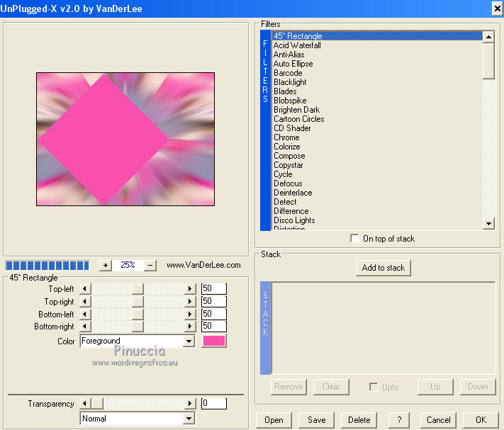The height and width of the screenshot is (430, 504).
Task: Click the Bottom-left slider thumb
Action: point(138,314)
